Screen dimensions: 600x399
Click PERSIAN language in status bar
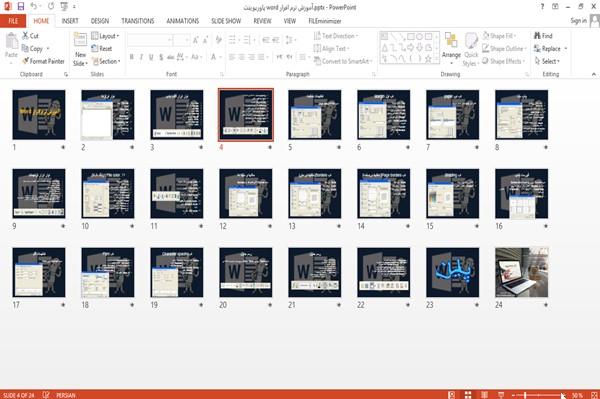point(65,395)
